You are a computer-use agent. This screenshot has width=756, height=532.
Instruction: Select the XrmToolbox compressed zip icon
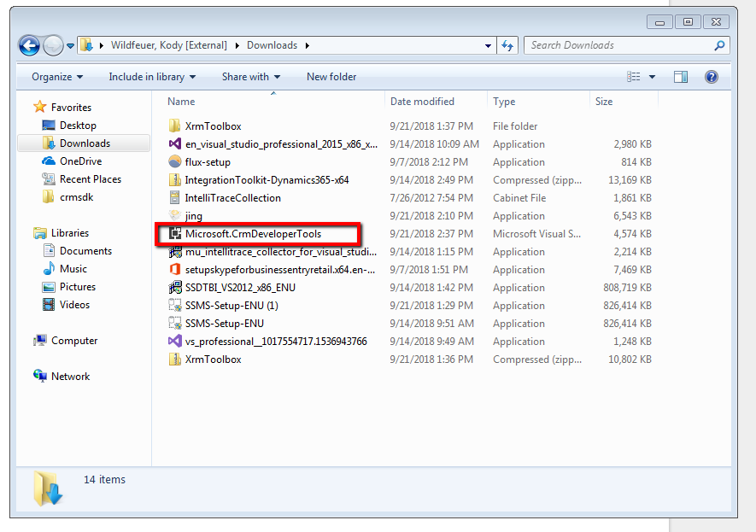point(174,359)
